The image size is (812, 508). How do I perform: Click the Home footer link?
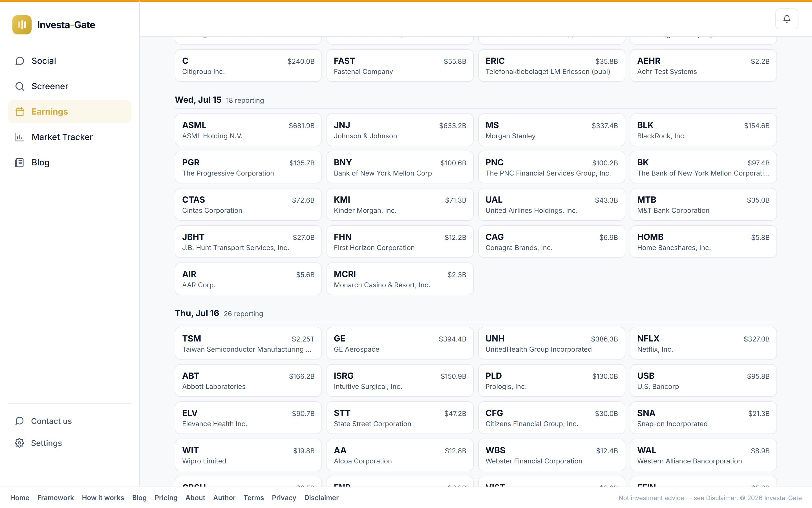point(19,498)
